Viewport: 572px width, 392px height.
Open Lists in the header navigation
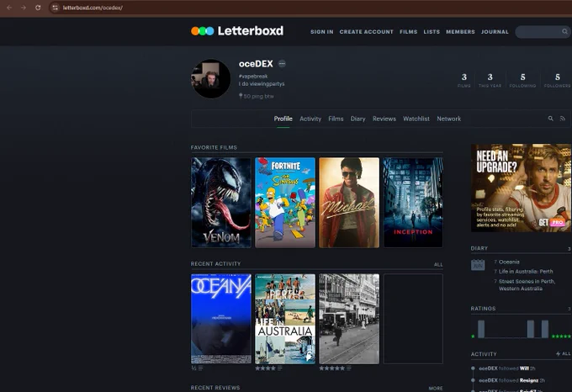pyautogui.click(x=432, y=32)
